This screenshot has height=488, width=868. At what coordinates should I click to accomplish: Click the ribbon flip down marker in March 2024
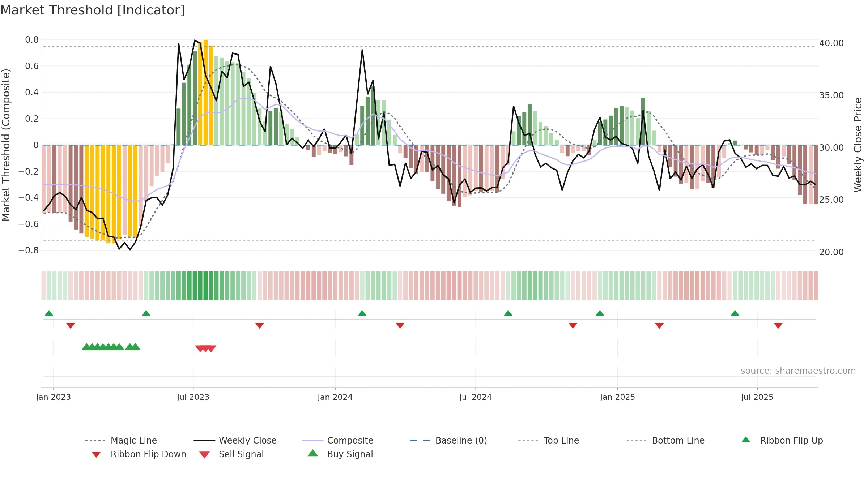click(x=400, y=326)
